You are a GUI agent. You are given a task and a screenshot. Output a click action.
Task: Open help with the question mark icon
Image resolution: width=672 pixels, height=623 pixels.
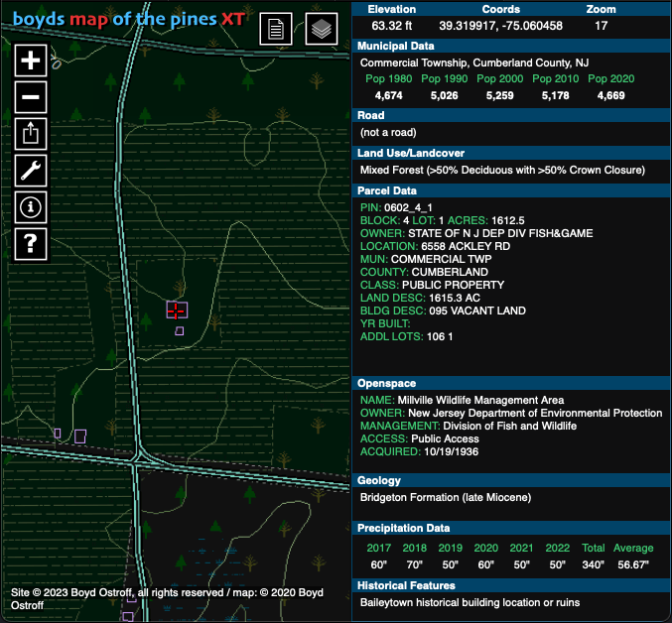pyautogui.click(x=31, y=242)
